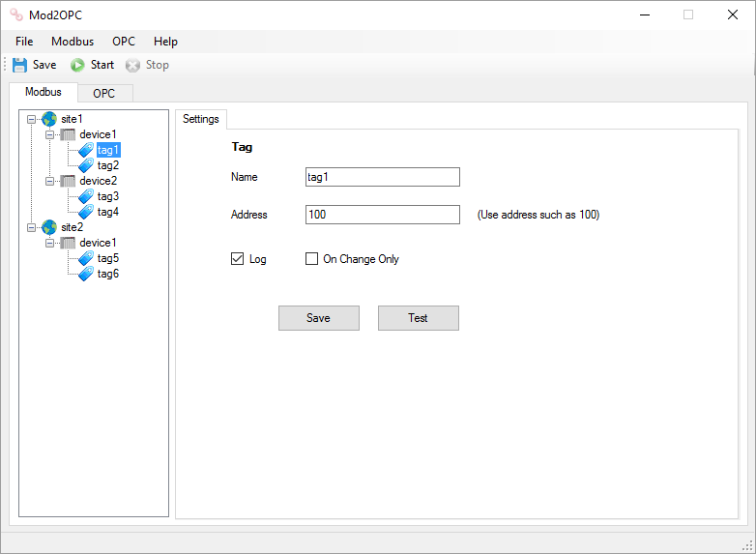756x554 pixels.
Task: Click the blue tag icon beside tag2
Action: tap(86, 165)
